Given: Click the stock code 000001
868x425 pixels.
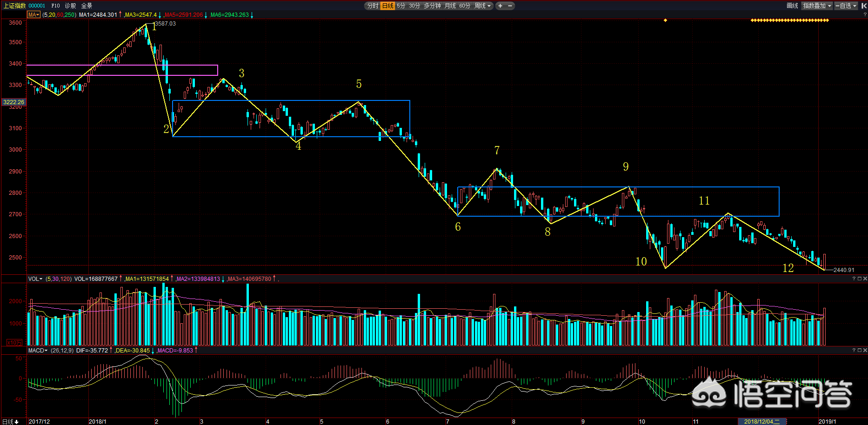Looking at the screenshot, I should 37,6.
